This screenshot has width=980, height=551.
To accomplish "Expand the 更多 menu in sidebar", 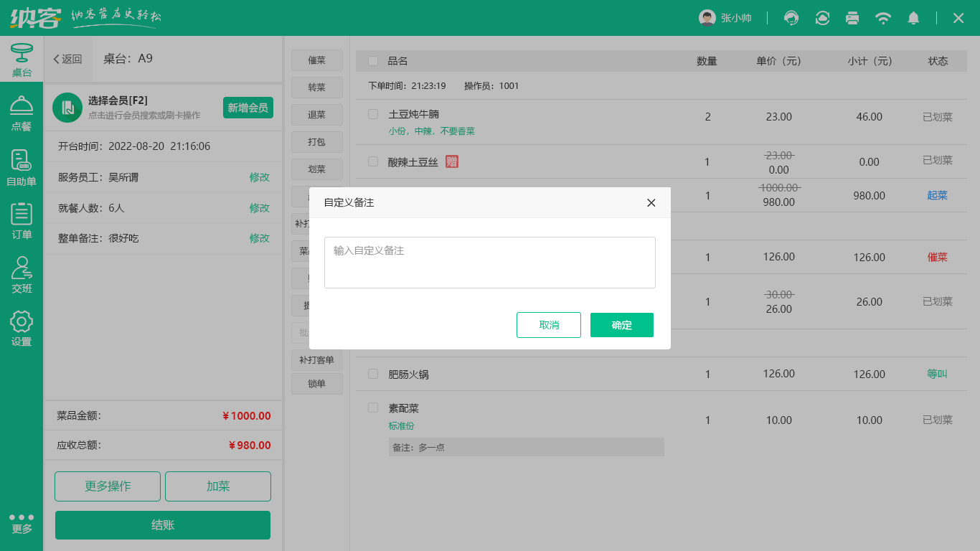I will 22,523.
